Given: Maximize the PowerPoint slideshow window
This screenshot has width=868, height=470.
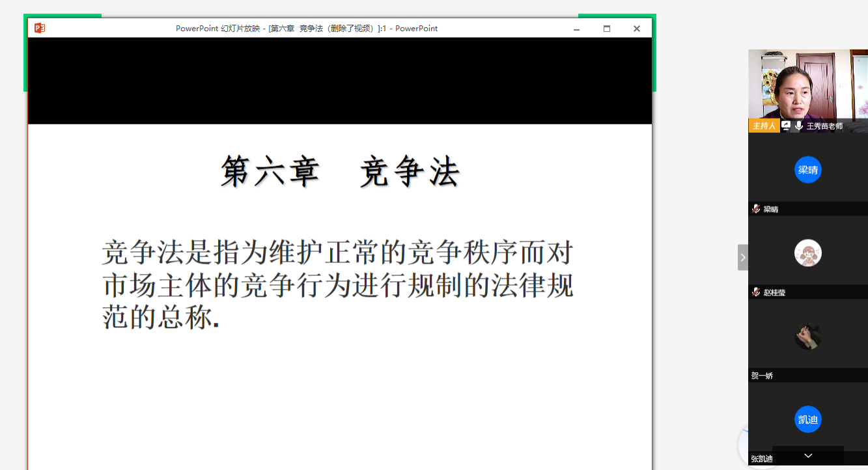Looking at the screenshot, I should click(606, 28).
